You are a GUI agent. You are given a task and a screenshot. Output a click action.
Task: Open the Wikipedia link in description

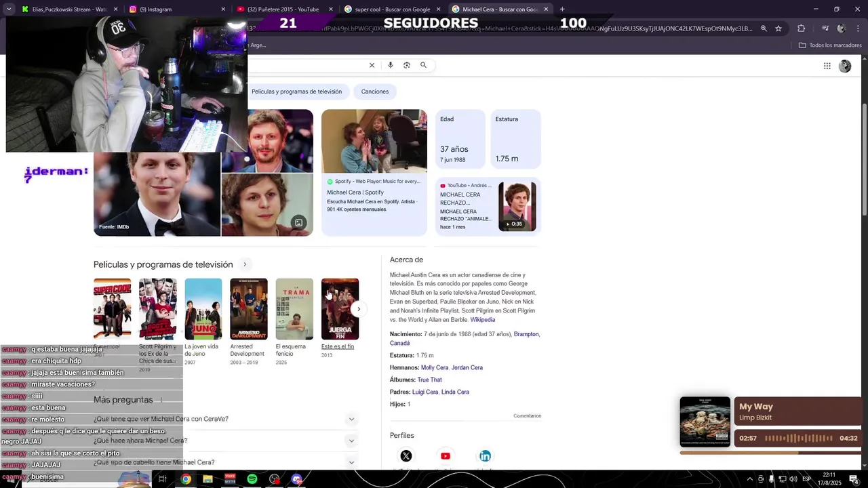(x=483, y=319)
